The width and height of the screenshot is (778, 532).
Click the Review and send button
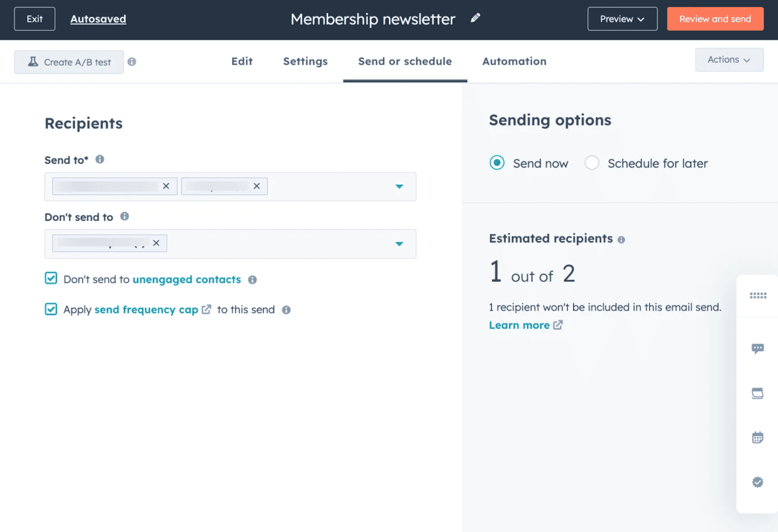tap(715, 18)
